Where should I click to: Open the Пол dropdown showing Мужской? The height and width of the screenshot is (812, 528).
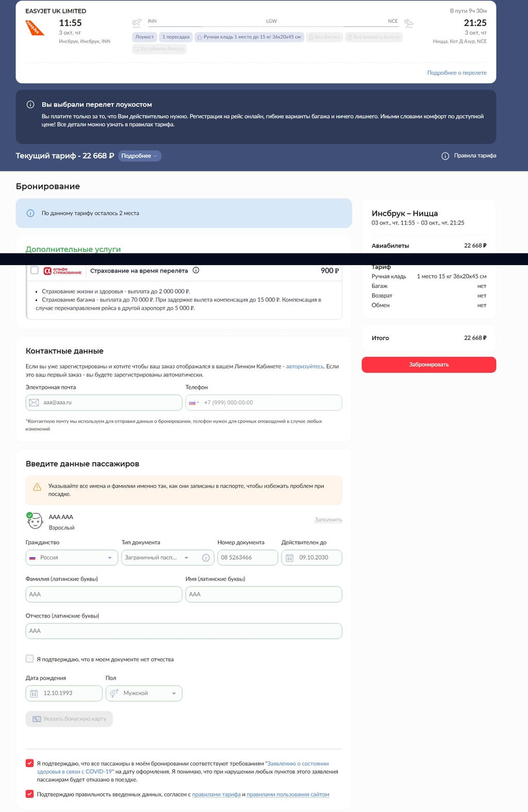click(x=144, y=693)
